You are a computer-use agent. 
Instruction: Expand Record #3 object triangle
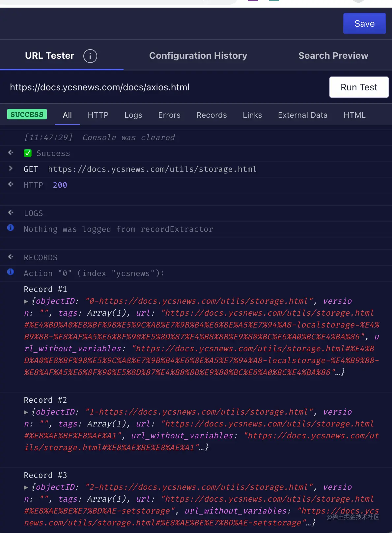pos(26,487)
